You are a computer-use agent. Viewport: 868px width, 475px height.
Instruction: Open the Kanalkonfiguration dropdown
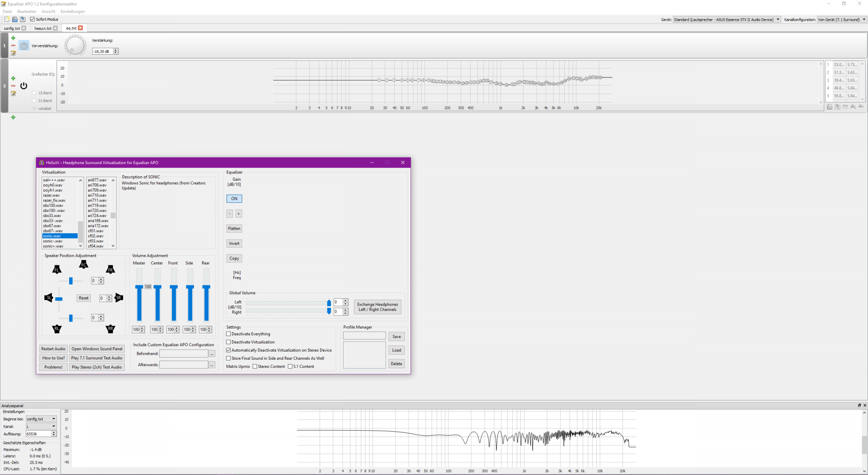pyautogui.click(x=842, y=19)
